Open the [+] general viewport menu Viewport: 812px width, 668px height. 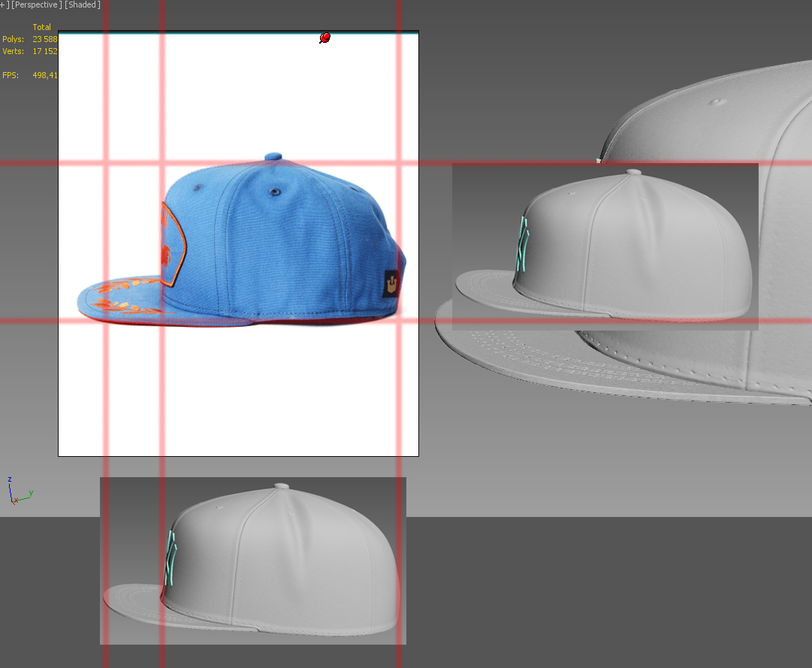click(x=5, y=5)
